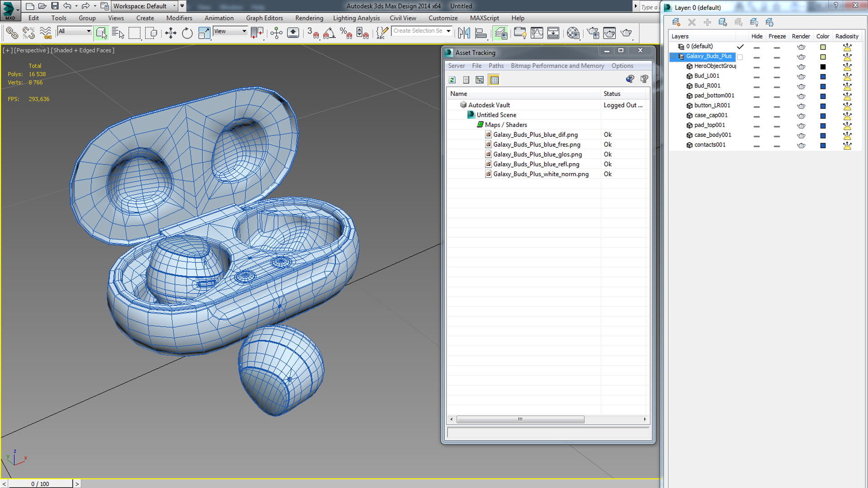Expand the Workspace: Default dropdown

pyautogui.click(x=144, y=6)
